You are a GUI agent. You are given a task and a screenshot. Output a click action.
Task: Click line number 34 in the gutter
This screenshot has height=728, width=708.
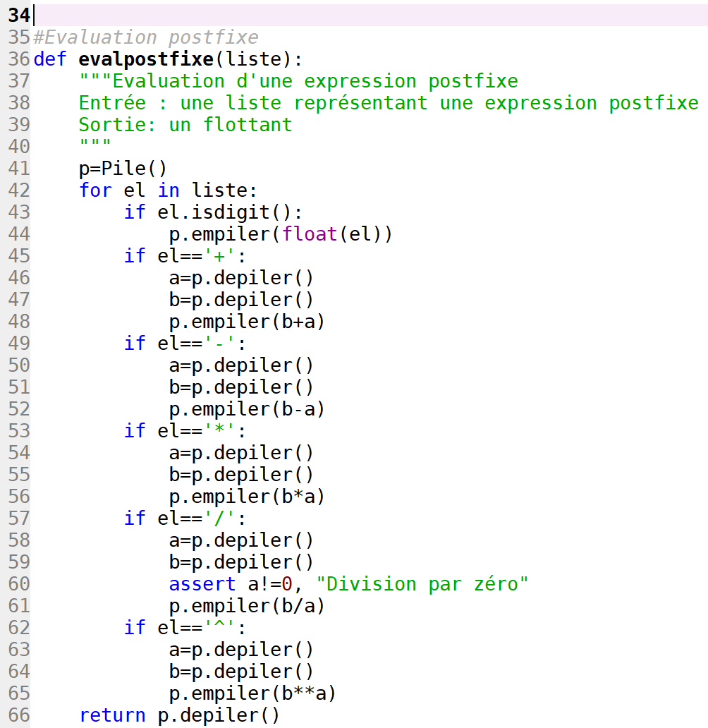point(19,16)
